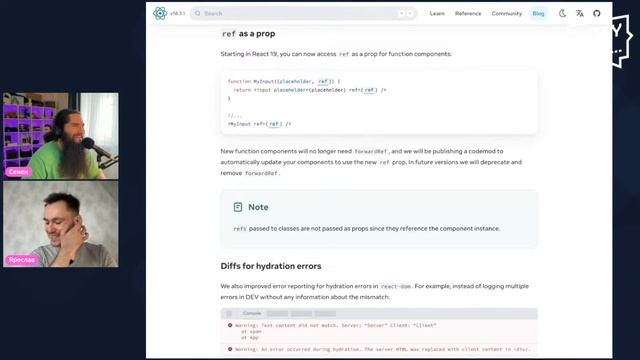Click the React logo icon
640x360 pixels.
[160, 13]
